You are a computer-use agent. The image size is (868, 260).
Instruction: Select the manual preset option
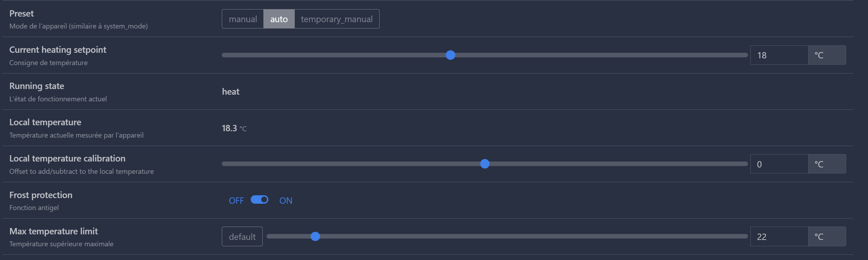click(x=243, y=19)
